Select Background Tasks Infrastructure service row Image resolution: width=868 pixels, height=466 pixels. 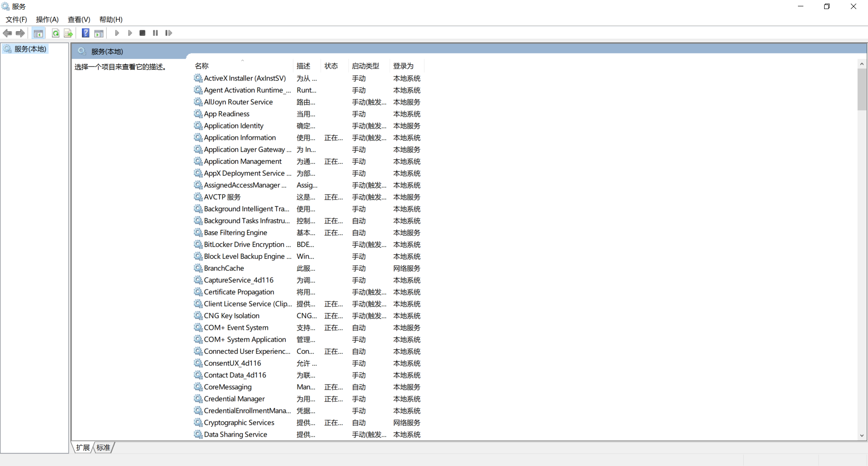tap(309, 221)
